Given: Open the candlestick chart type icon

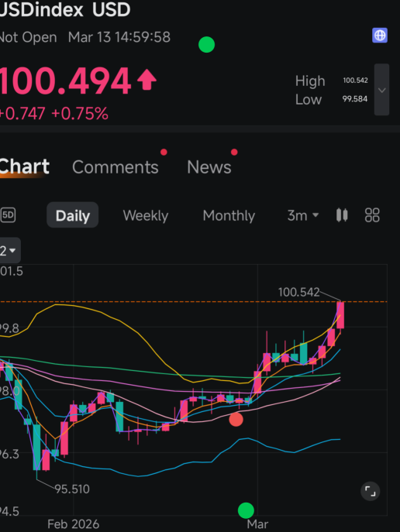Looking at the screenshot, I should 342,215.
